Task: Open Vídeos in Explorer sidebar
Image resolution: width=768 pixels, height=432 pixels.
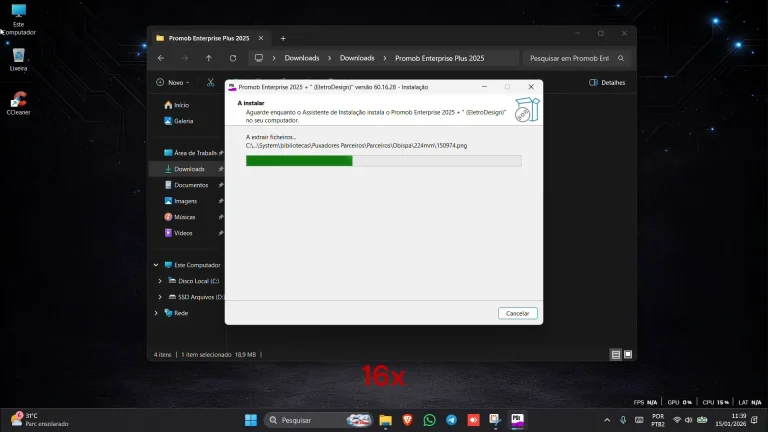Action: pos(178,233)
